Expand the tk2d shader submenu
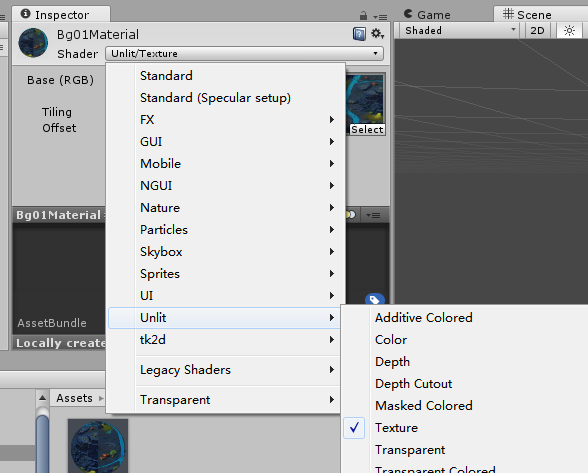 point(224,340)
